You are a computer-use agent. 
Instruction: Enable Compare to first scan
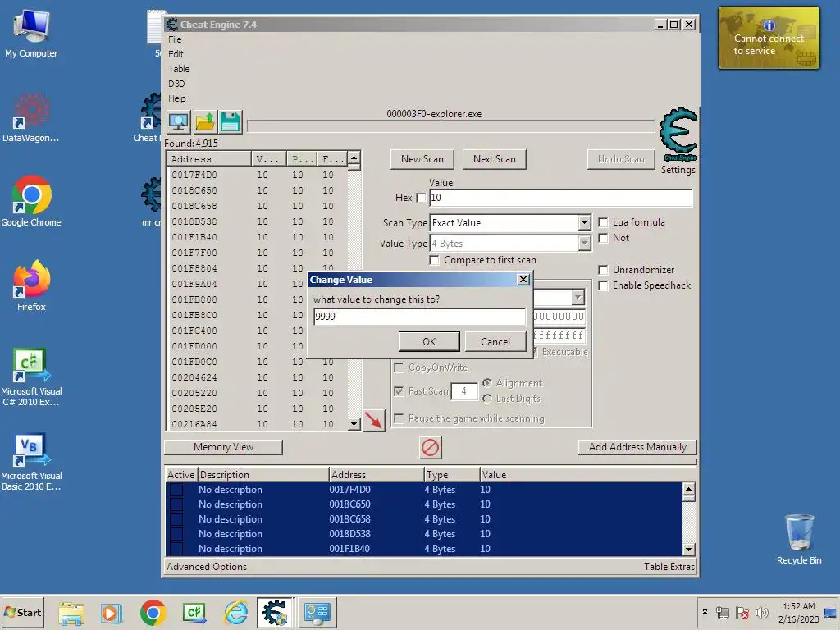pos(435,260)
